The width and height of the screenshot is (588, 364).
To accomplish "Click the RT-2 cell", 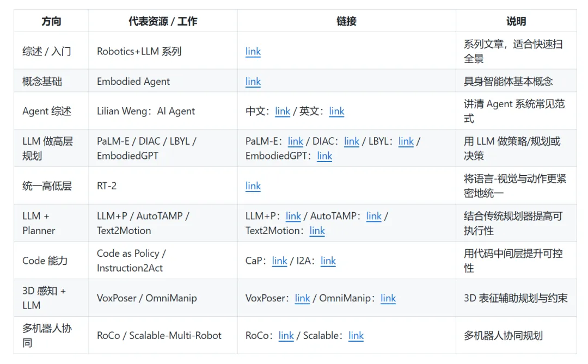I will coord(163,186).
